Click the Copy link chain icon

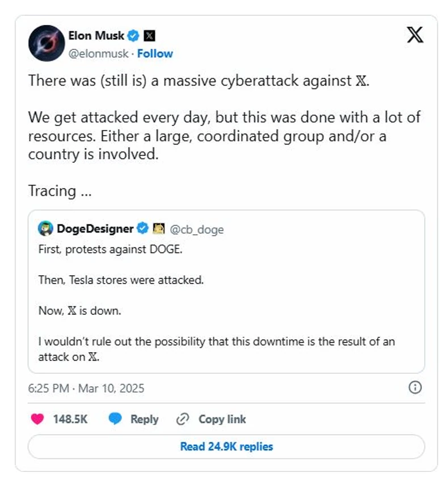tap(182, 419)
